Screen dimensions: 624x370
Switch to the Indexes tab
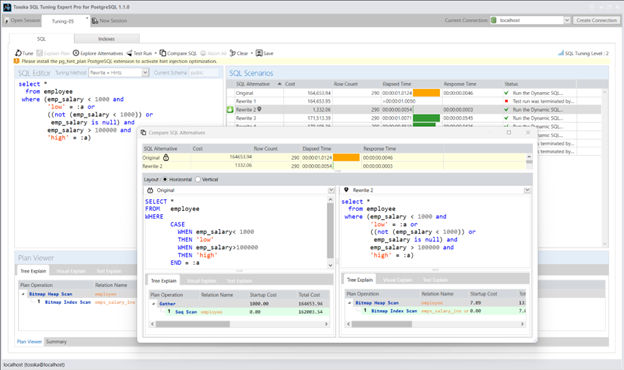pyautogui.click(x=107, y=39)
